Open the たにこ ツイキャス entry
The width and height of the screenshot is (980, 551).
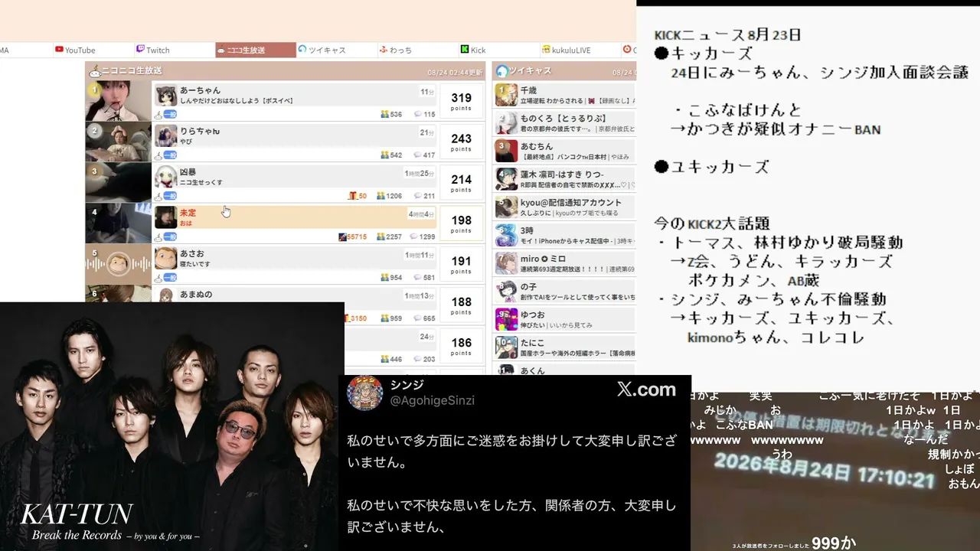pos(565,347)
